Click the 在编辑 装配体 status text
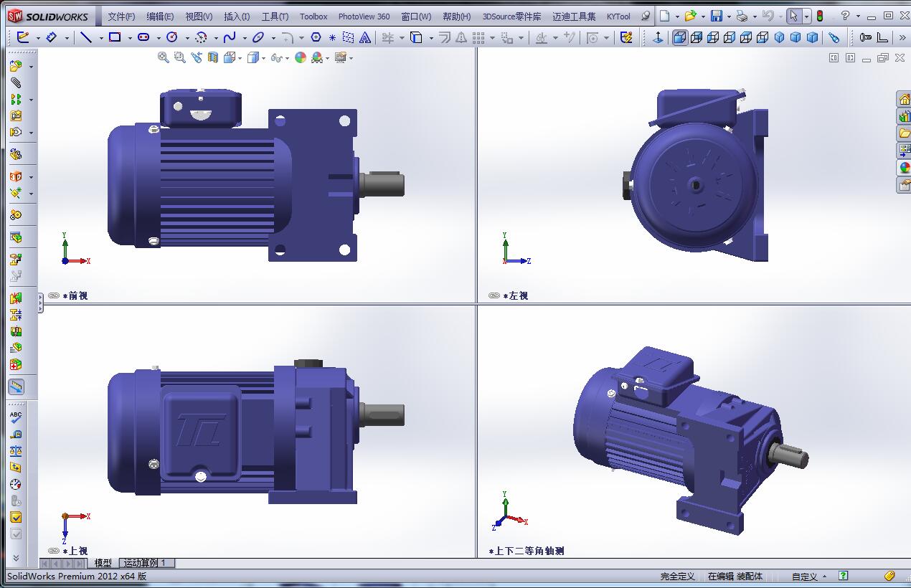 tap(735, 577)
